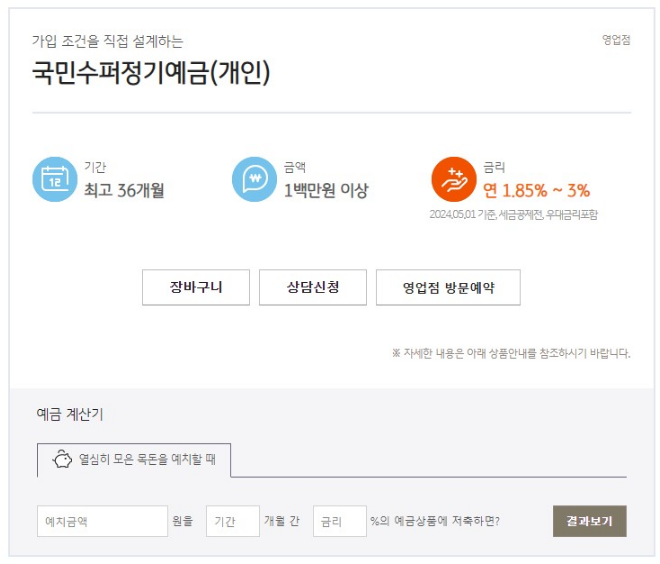Switch to the 열심히 모은 목돈을 예치할 때 tab

[x=146, y=460]
